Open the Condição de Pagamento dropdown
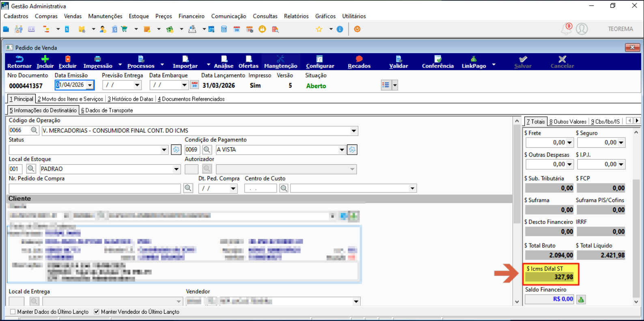644x321 pixels. pos(342,150)
